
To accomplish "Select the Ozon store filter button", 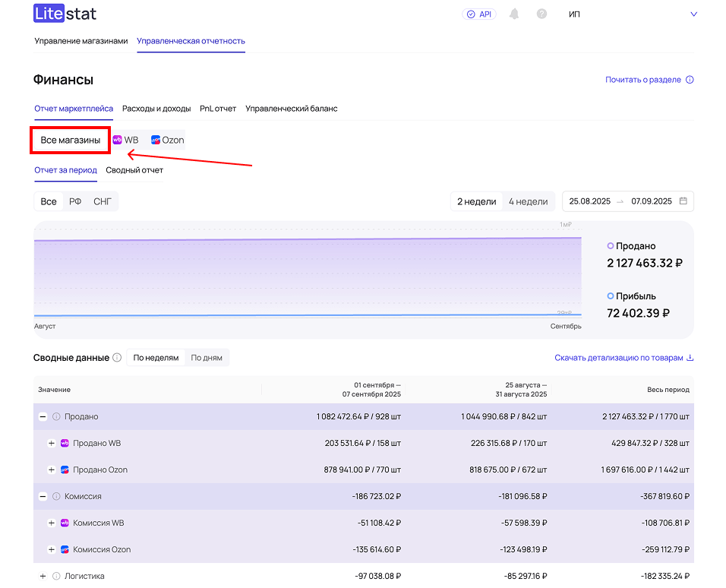I will tap(167, 140).
